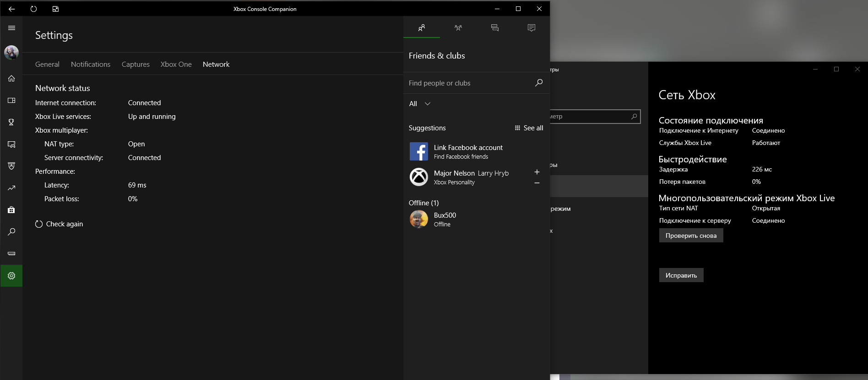Open Settings gear in sidebar

click(11, 276)
